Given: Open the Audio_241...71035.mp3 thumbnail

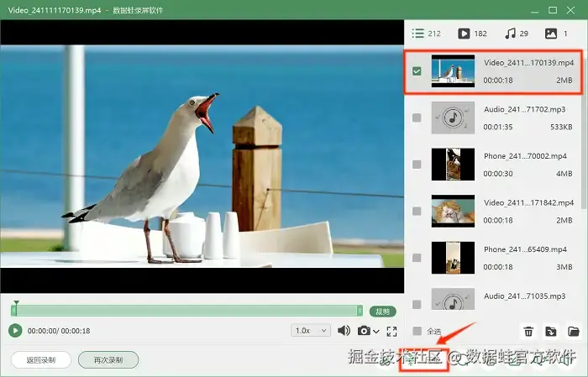Looking at the screenshot, I should pyautogui.click(x=453, y=299).
